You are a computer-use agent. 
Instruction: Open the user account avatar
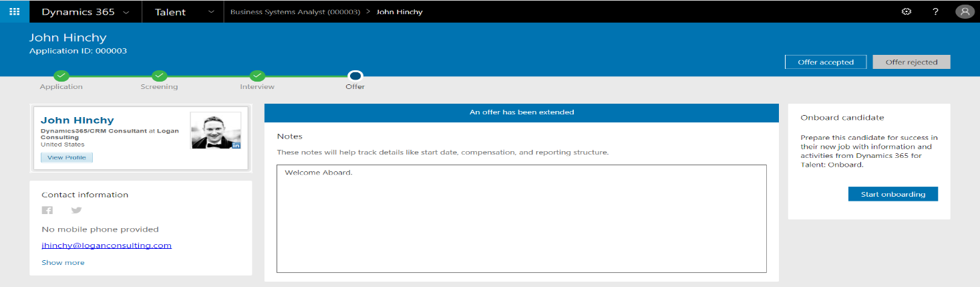click(964, 11)
